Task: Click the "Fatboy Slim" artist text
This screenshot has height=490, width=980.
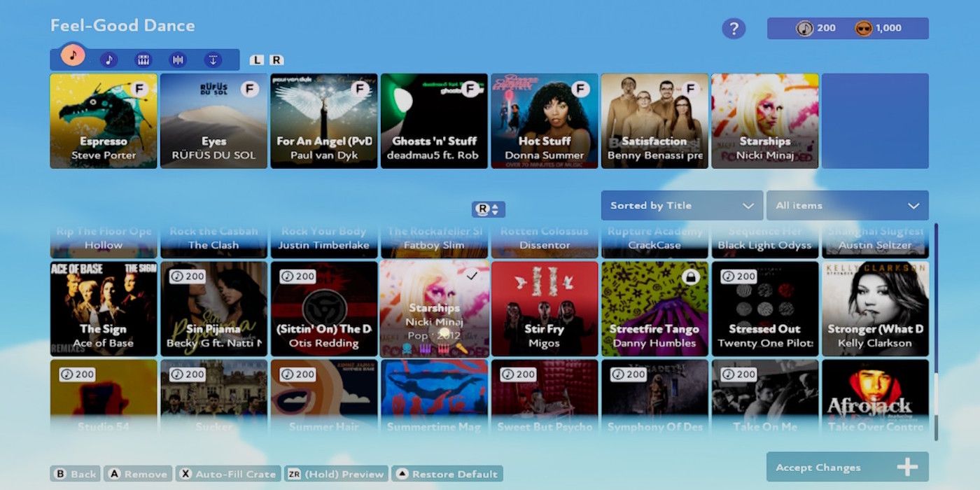Action: [x=434, y=245]
